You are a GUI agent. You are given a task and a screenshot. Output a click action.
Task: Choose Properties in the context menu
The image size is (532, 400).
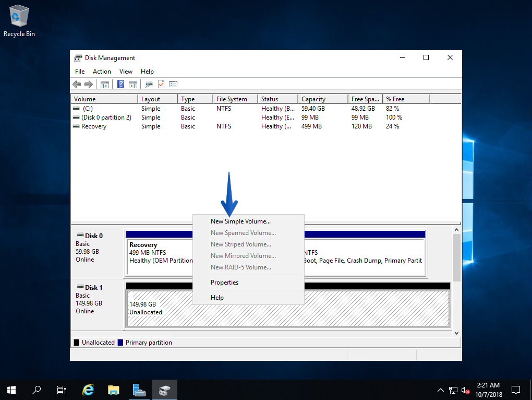[x=248, y=283]
